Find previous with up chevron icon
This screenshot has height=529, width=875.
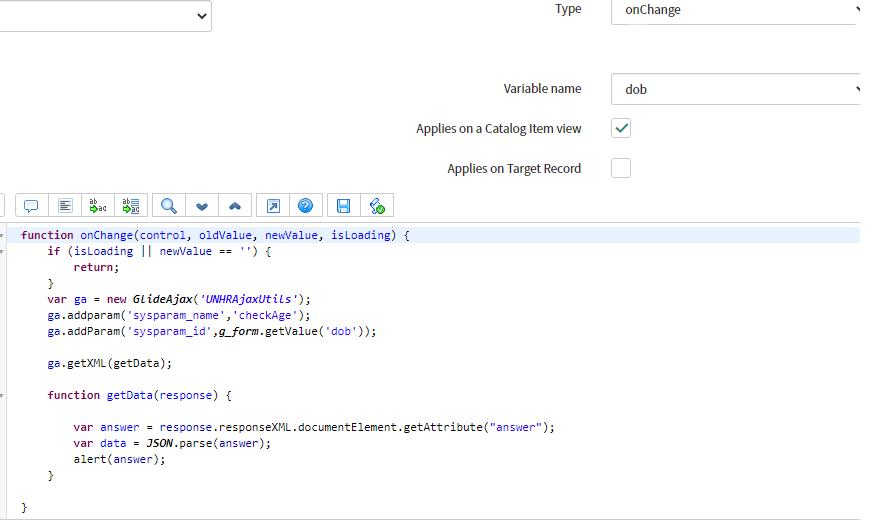(x=235, y=206)
